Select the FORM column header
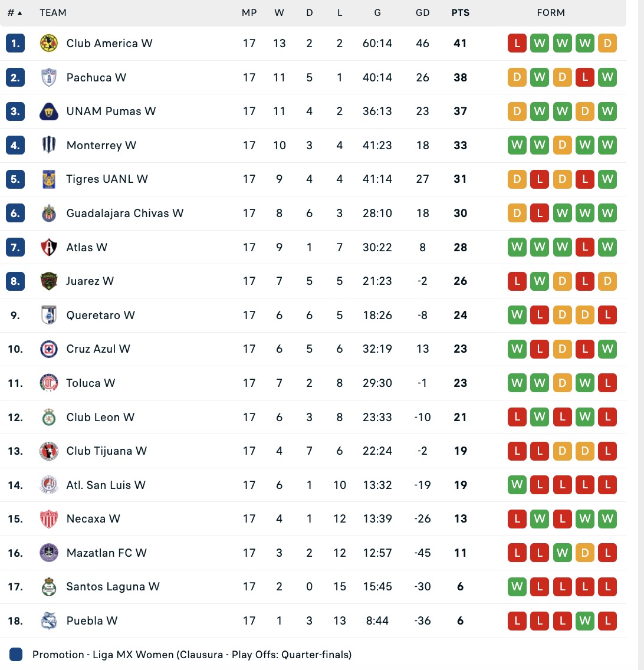This screenshot has width=644, height=670. tap(551, 12)
